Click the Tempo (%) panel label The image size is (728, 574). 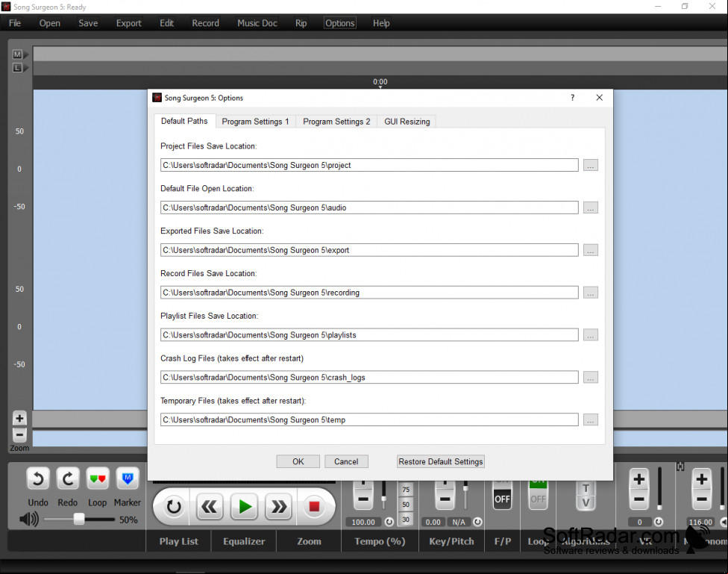380,541
